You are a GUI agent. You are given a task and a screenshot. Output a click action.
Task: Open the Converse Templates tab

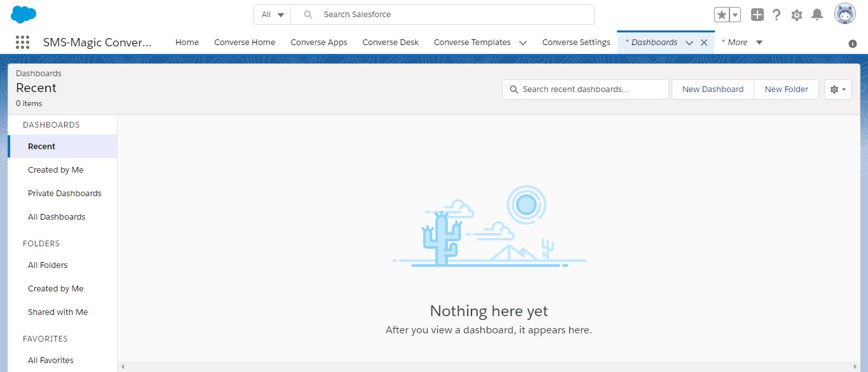472,43
